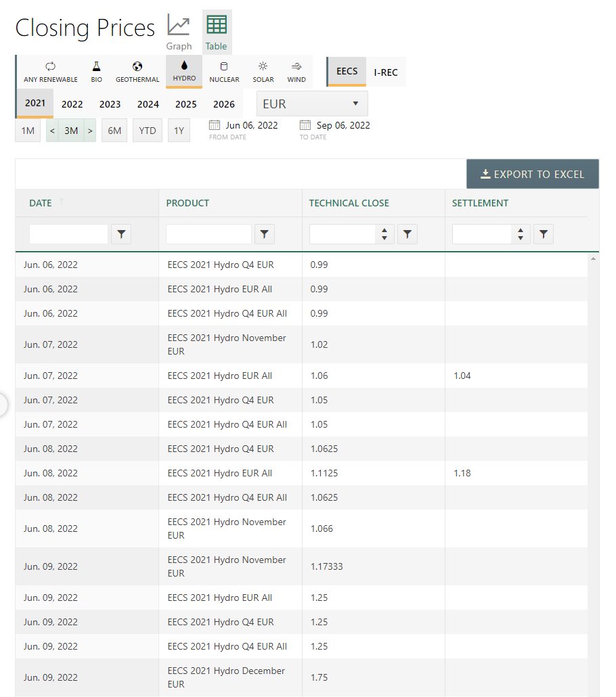616x697 pixels.
Task: Open Technical Close column filter menu
Action: pos(408,234)
